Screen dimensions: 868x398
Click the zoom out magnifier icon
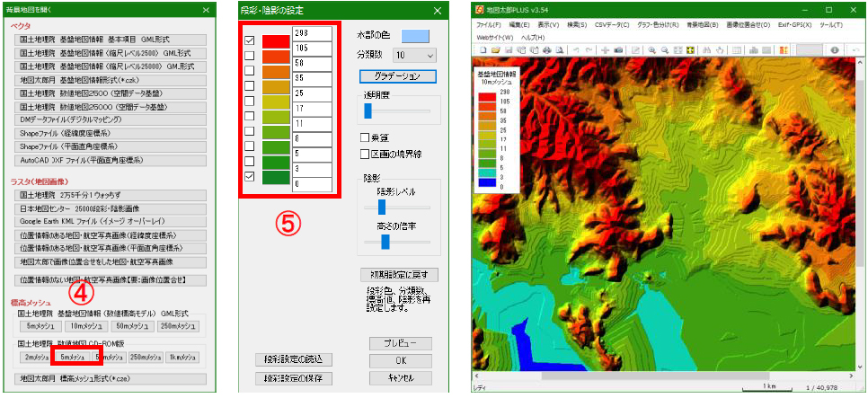663,50
